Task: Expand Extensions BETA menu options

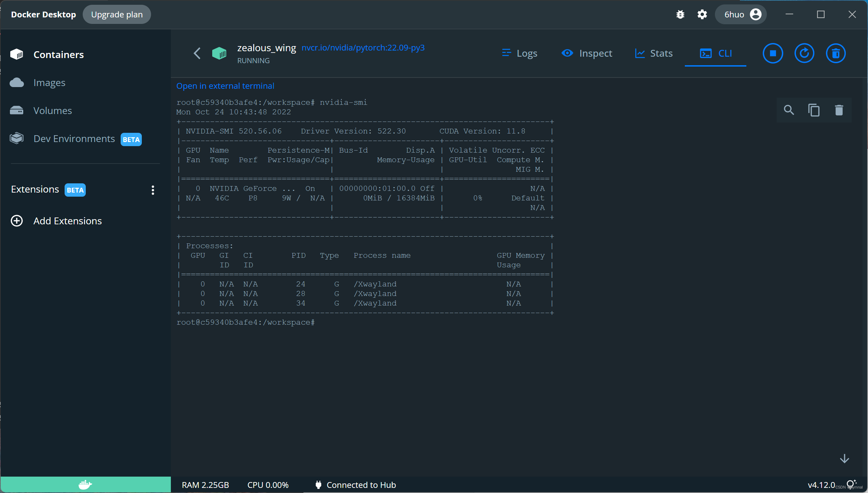Action: coord(153,190)
